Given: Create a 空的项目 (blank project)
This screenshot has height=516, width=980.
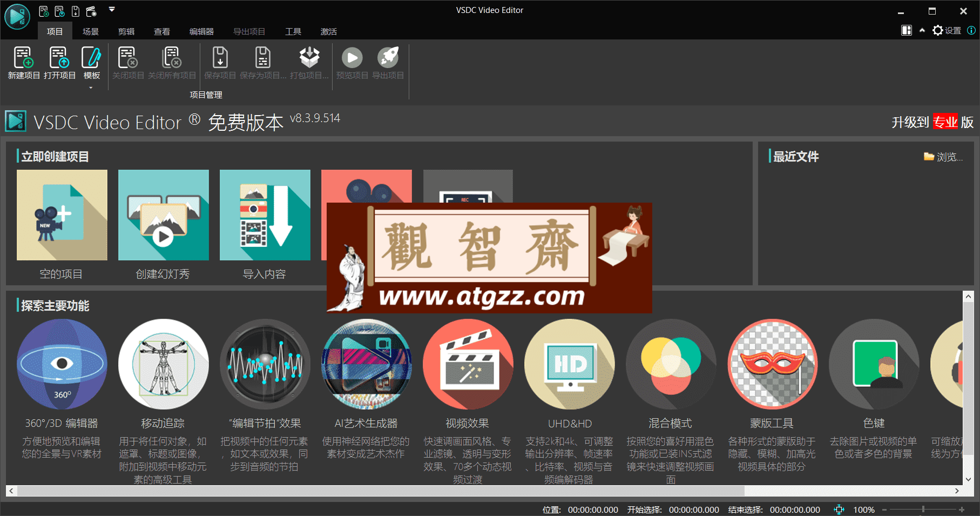Looking at the screenshot, I should 62,215.
